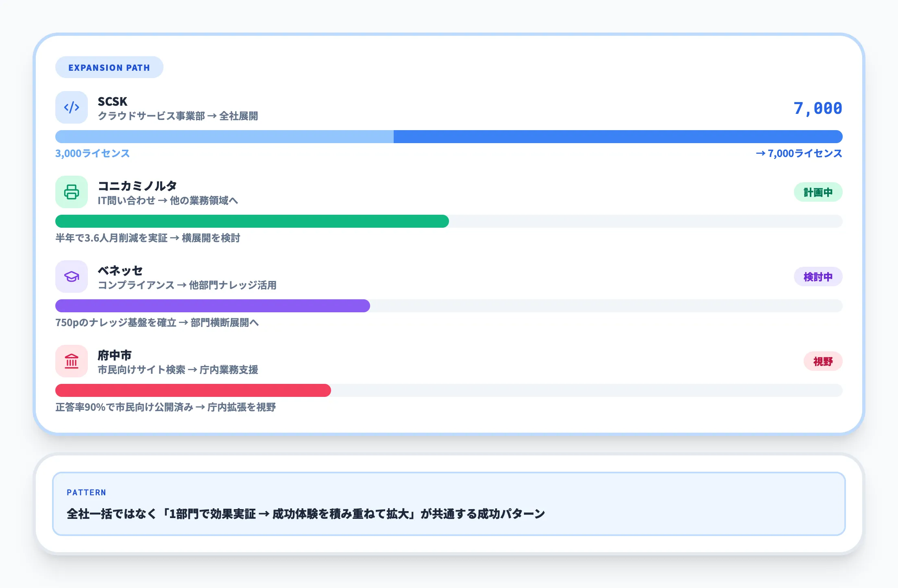Click the government building icon for 府中市

[72, 361]
